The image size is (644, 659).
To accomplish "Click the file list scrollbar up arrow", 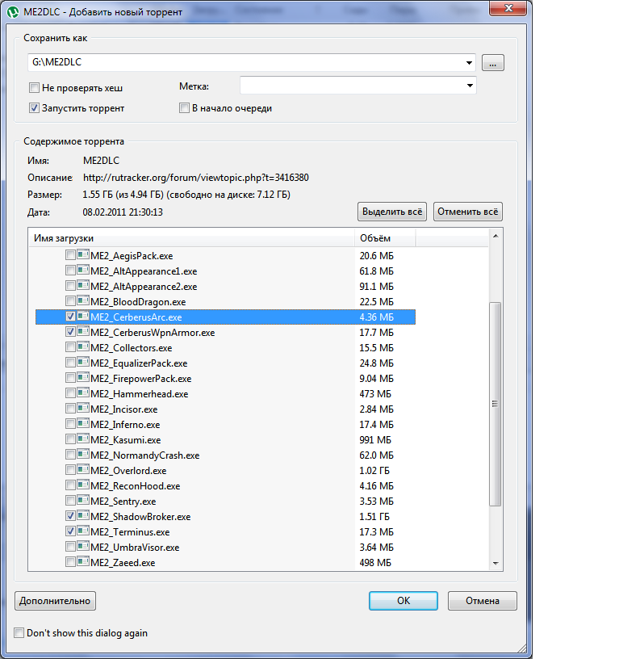I will click(x=496, y=236).
